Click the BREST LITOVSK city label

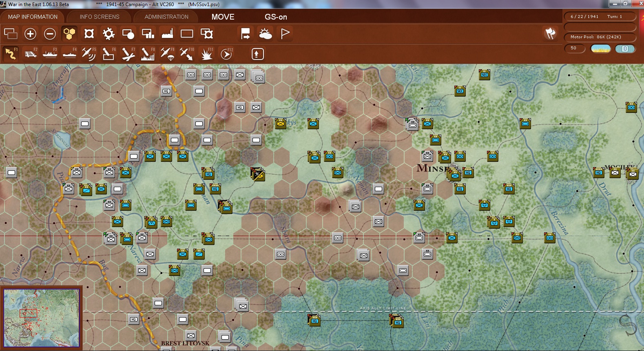click(x=185, y=343)
